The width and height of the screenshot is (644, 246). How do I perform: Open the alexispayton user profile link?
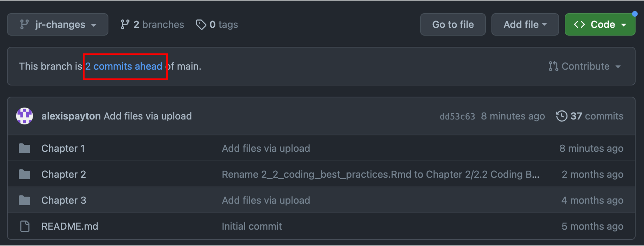pyautogui.click(x=71, y=116)
